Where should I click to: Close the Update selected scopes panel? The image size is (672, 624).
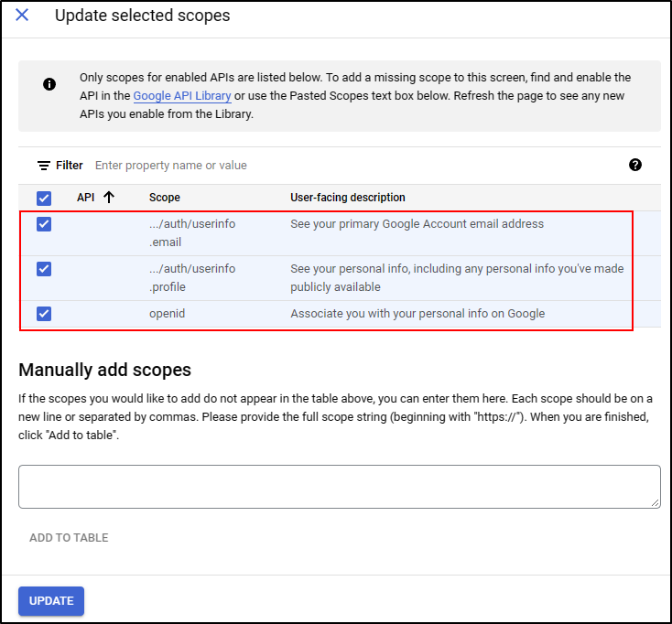pos(22,16)
